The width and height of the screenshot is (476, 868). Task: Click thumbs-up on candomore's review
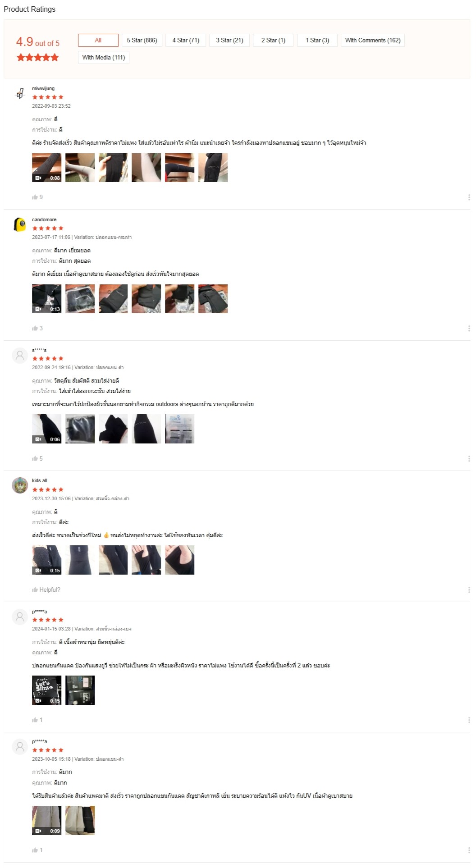tap(35, 328)
